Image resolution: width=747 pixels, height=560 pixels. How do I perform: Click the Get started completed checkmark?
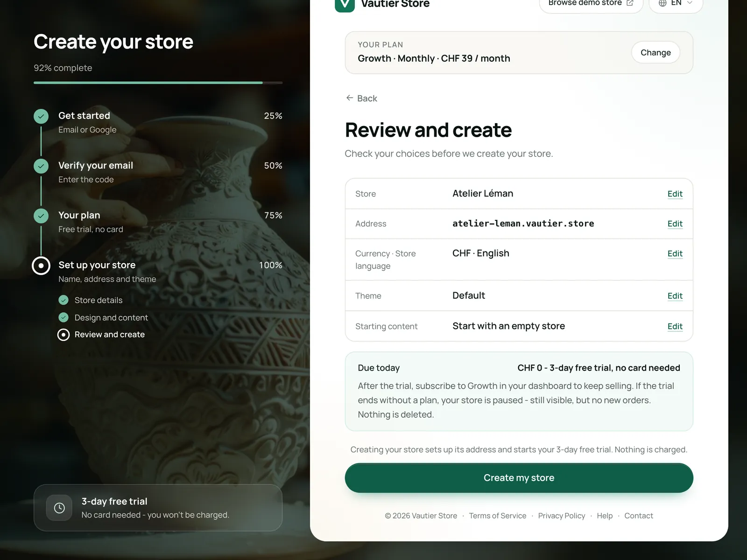pos(41,116)
